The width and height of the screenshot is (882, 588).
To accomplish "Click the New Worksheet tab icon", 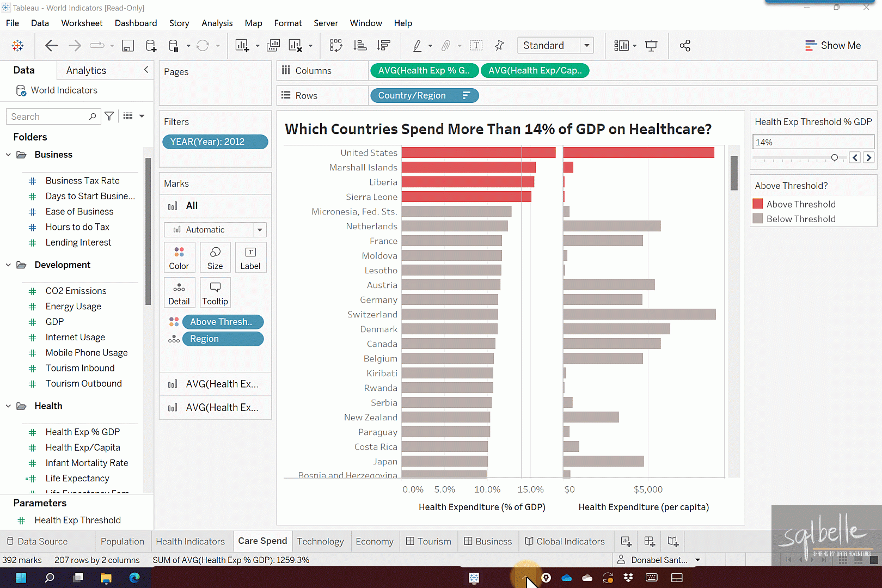I will (626, 541).
